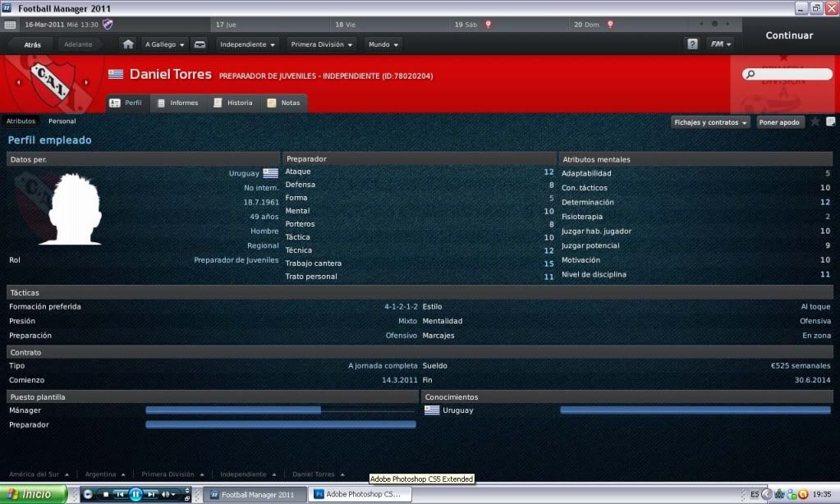
Task: Reset calendar strip with center dot
Action: click(x=714, y=24)
